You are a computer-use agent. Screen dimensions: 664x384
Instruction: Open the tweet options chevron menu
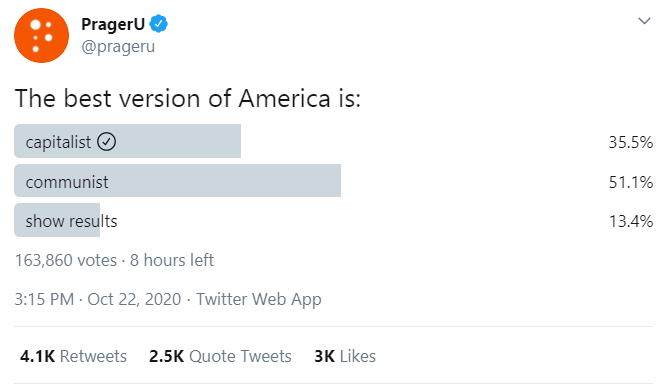pyautogui.click(x=644, y=21)
